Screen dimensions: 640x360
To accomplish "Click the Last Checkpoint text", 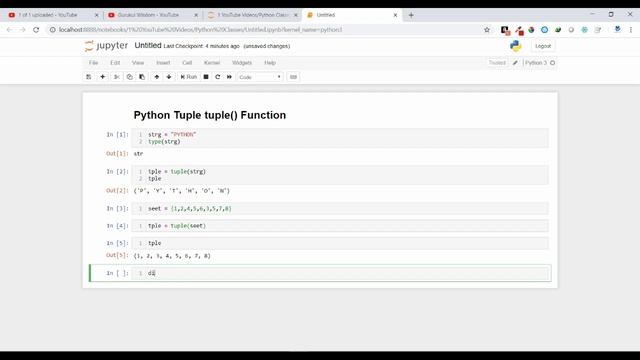I will (x=202, y=46).
